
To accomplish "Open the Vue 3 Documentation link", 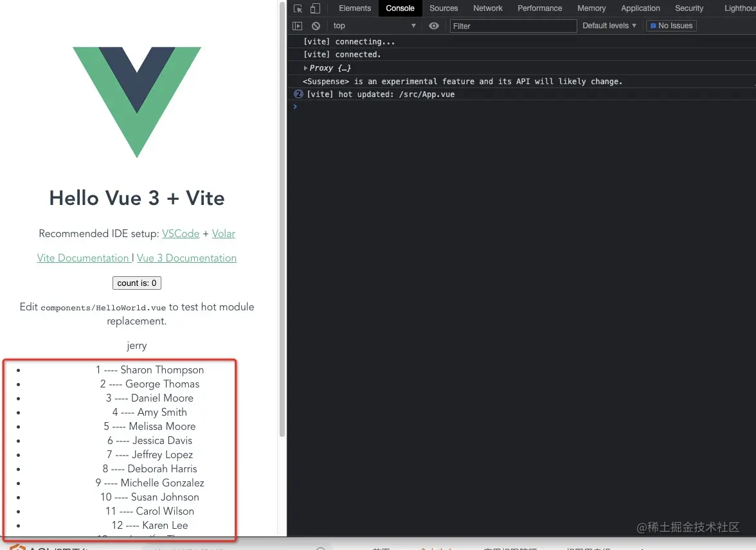I will point(186,258).
